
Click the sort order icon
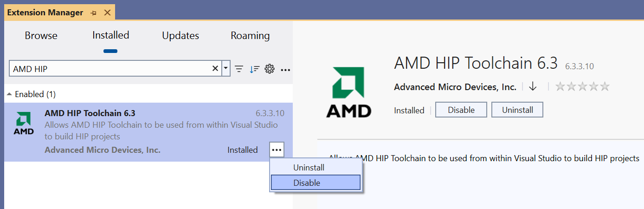pos(254,69)
